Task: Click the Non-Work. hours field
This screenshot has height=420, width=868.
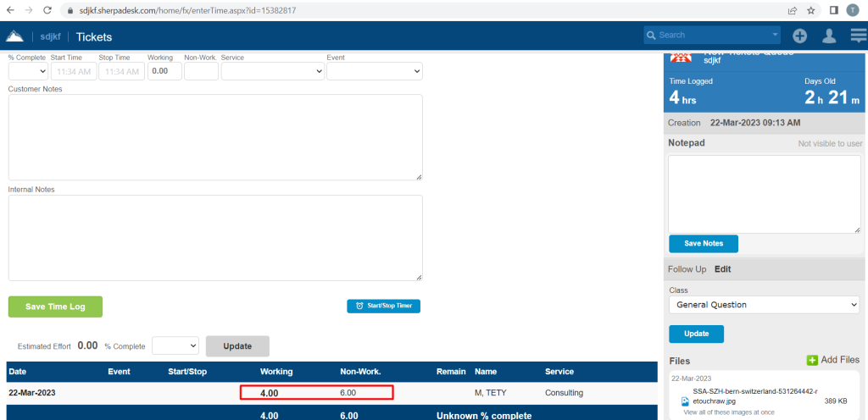Action: pos(201,71)
